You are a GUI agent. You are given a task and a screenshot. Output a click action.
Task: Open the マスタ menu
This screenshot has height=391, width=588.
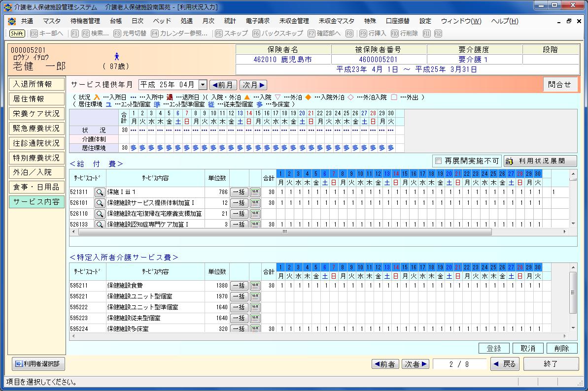pyautogui.click(x=52, y=21)
